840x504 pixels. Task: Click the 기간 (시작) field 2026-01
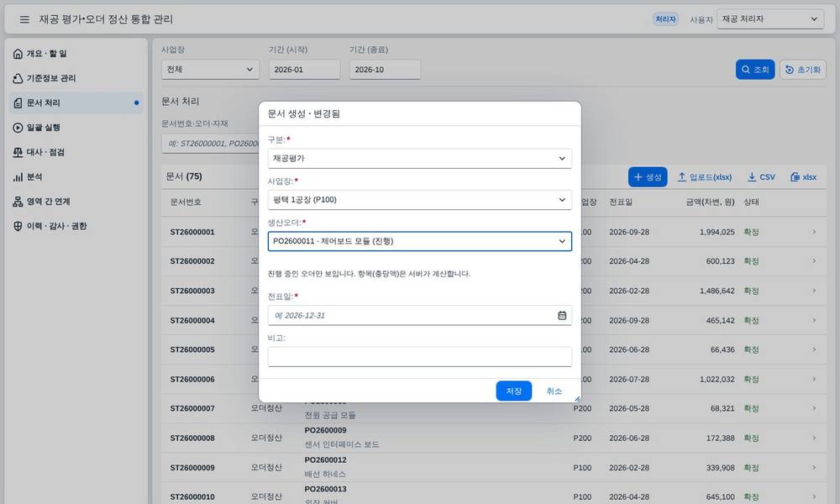point(304,70)
